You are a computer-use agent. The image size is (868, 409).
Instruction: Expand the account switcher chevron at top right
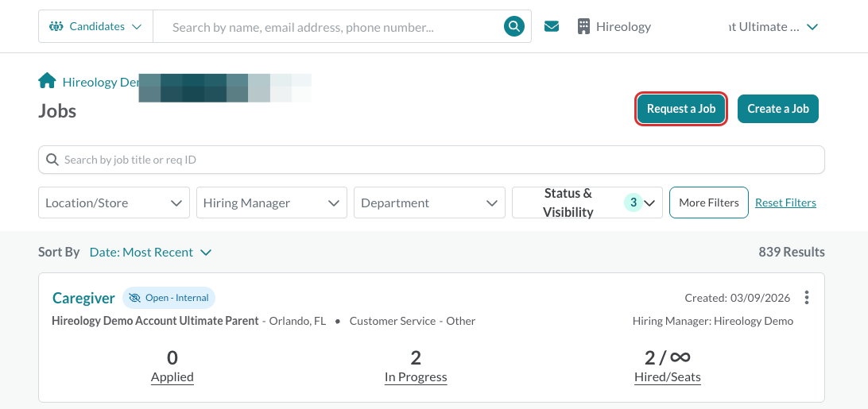tap(812, 26)
